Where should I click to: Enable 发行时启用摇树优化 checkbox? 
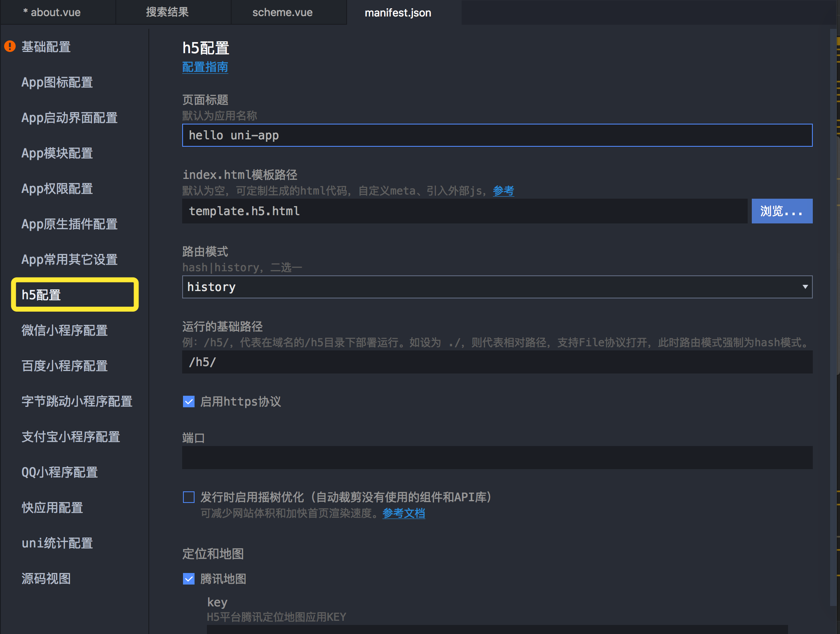(189, 497)
